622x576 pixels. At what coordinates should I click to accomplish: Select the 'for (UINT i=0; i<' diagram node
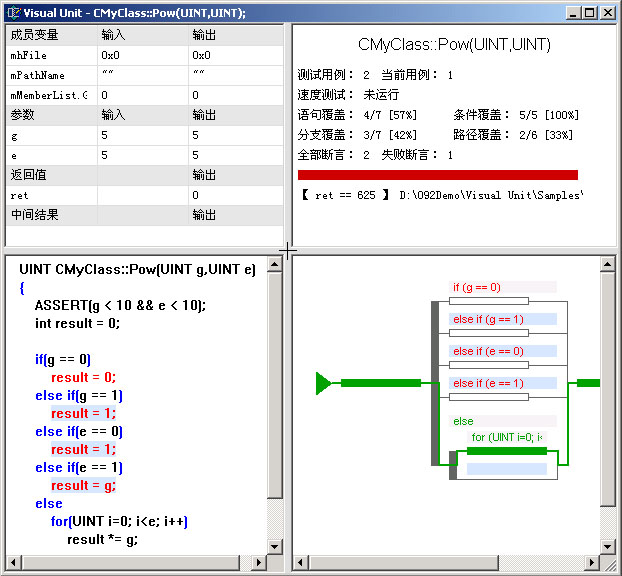507,437
